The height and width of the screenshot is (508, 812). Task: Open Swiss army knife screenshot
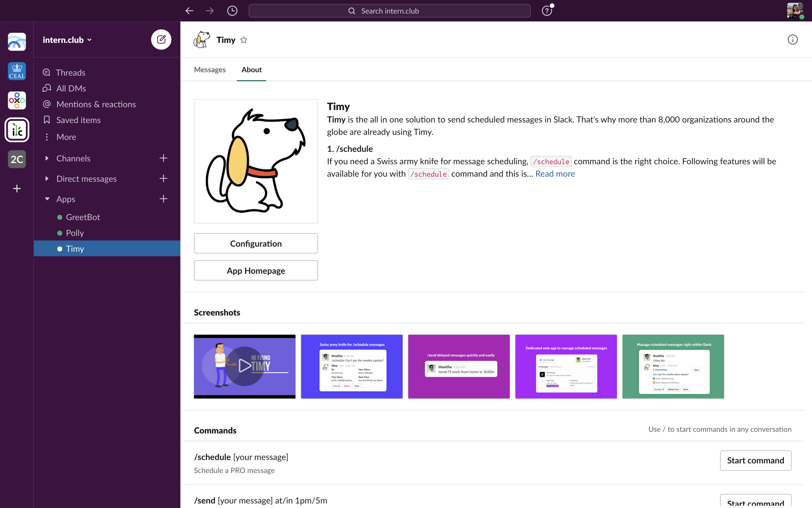[352, 366]
